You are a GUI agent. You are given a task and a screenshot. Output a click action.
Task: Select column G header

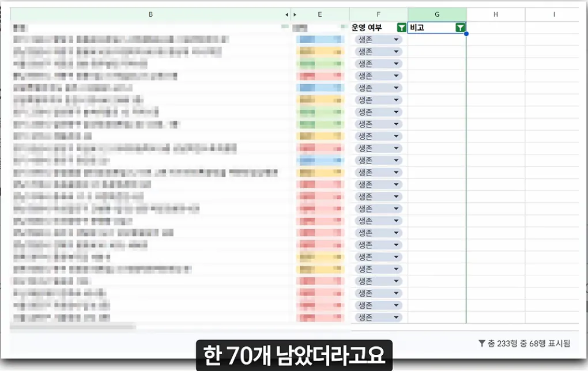click(x=437, y=14)
